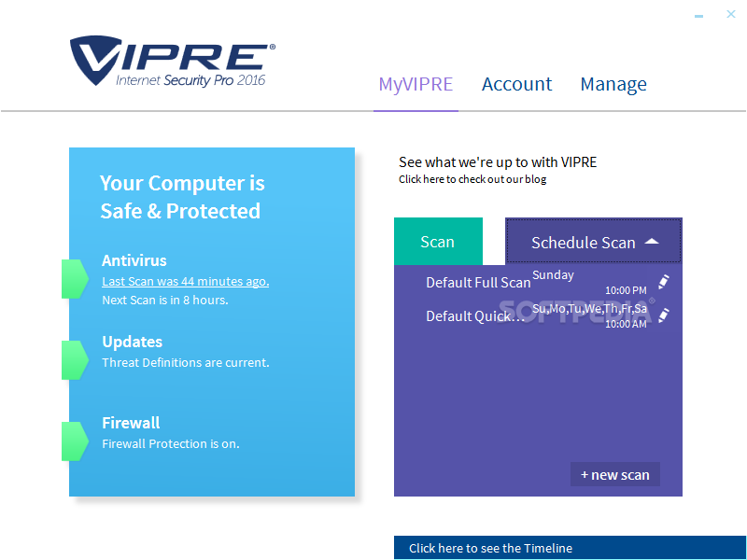Click the green Updates status indicator
The width and height of the screenshot is (747, 560).
point(75,360)
